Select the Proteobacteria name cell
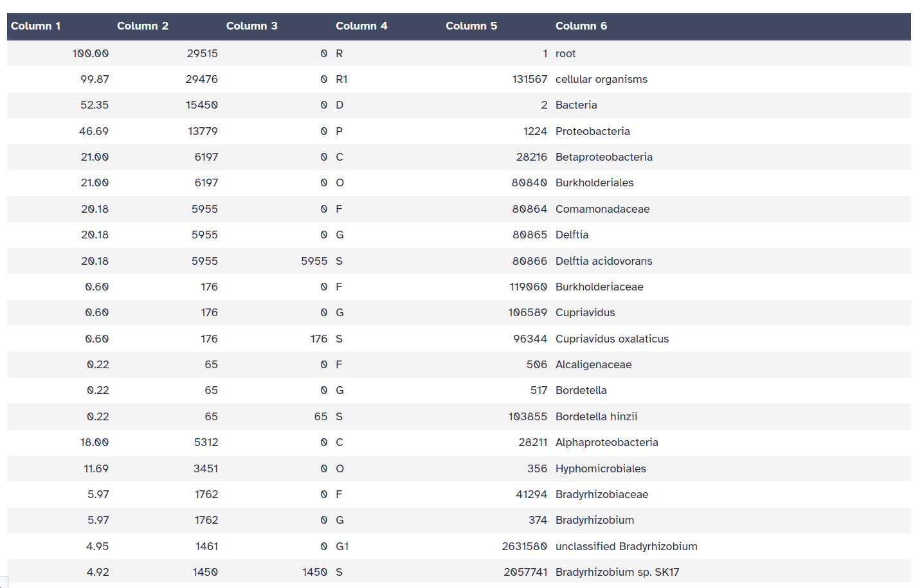The image size is (915, 588). (x=592, y=131)
